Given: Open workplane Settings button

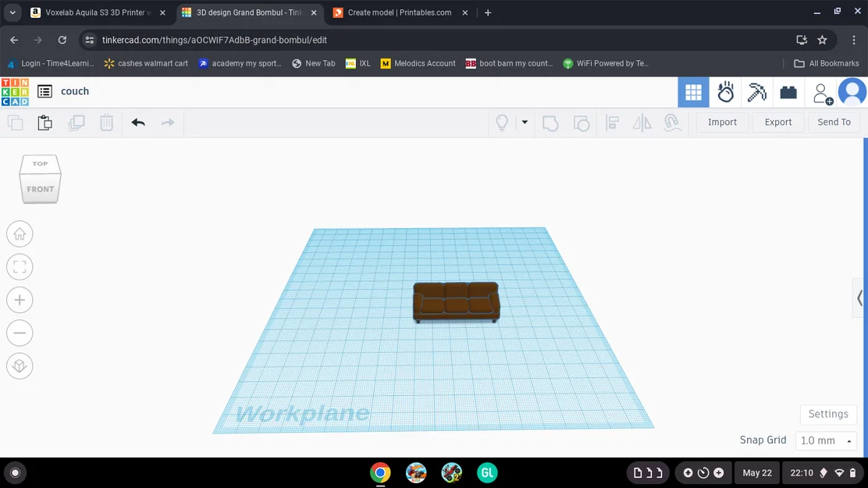Looking at the screenshot, I should [x=828, y=414].
